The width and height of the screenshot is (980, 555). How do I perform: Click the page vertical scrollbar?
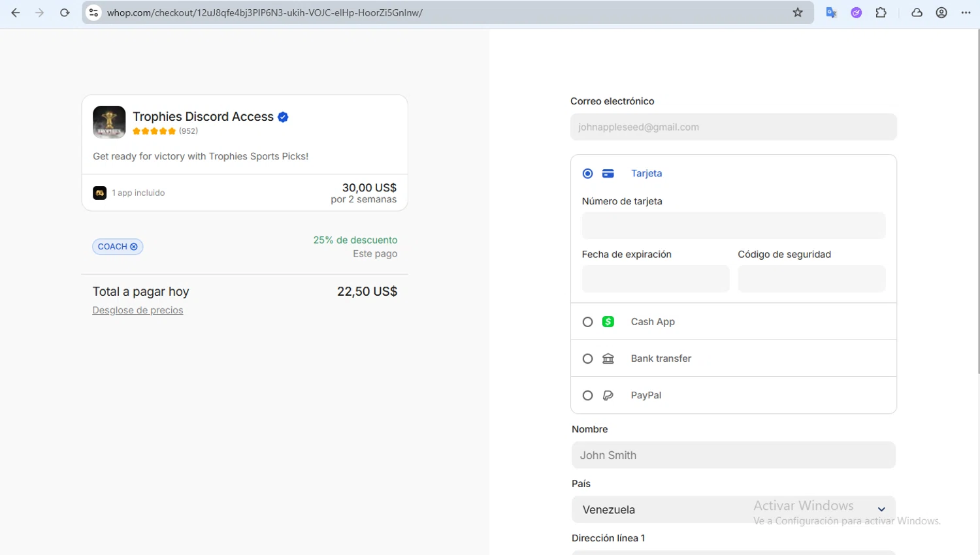click(x=977, y=201)
